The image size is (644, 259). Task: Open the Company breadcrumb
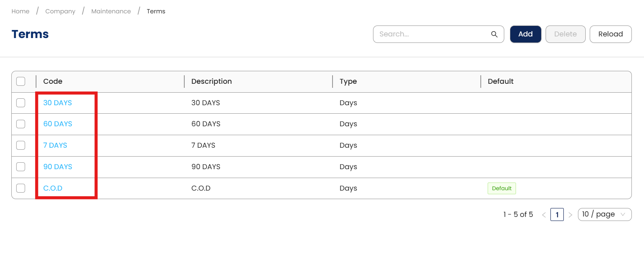point(60,11)
